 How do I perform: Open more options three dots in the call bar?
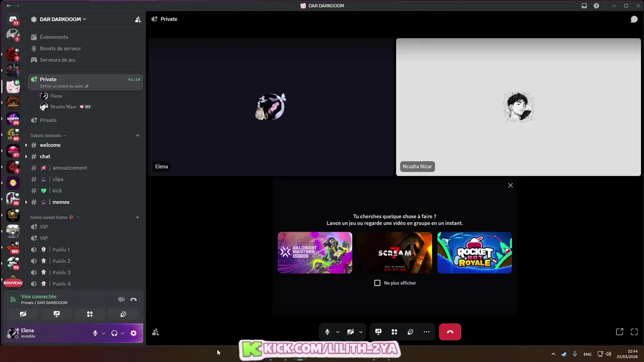pos(427,332)
